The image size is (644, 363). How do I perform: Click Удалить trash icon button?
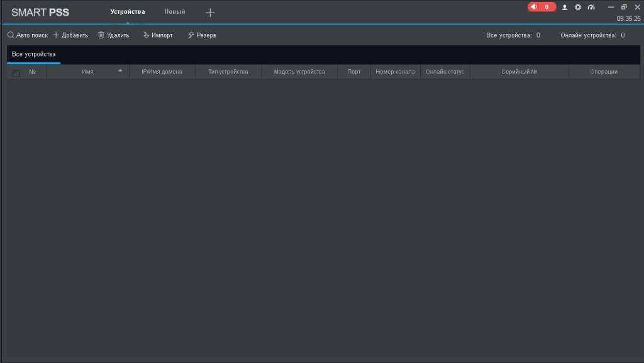click(x=113, y=35)
